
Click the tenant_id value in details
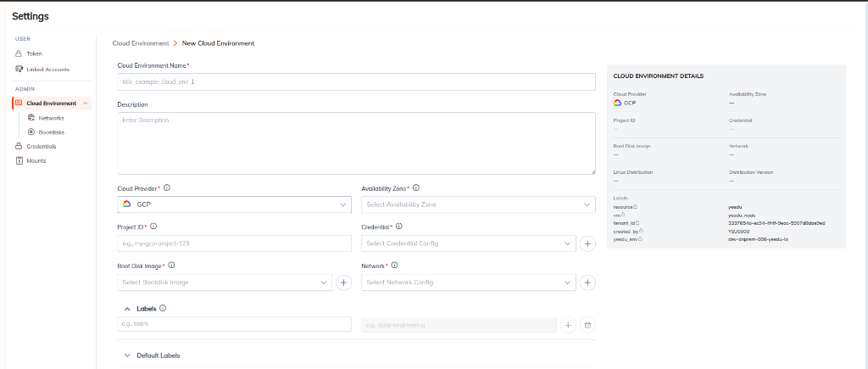pos(776,223)
